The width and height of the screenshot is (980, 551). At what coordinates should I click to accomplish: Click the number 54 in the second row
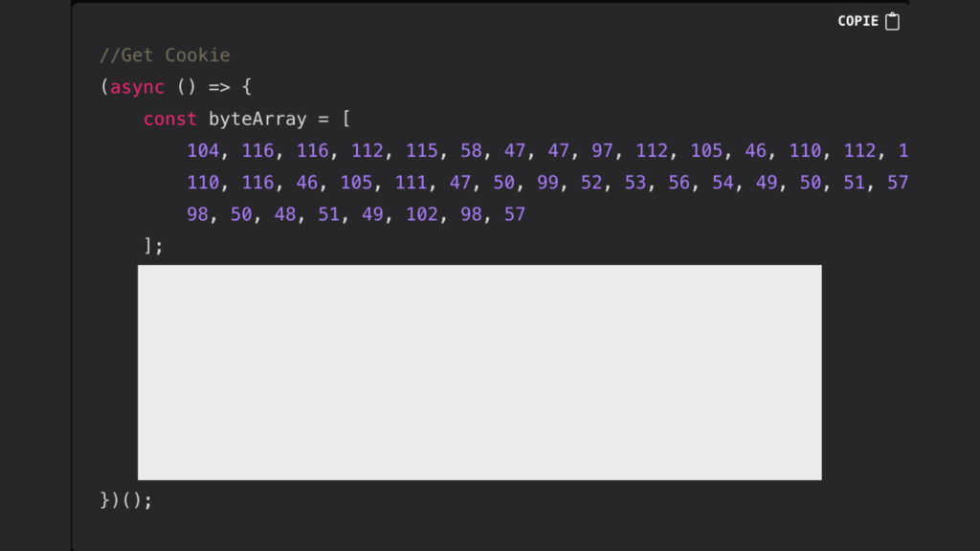click(x=723, y=183)
